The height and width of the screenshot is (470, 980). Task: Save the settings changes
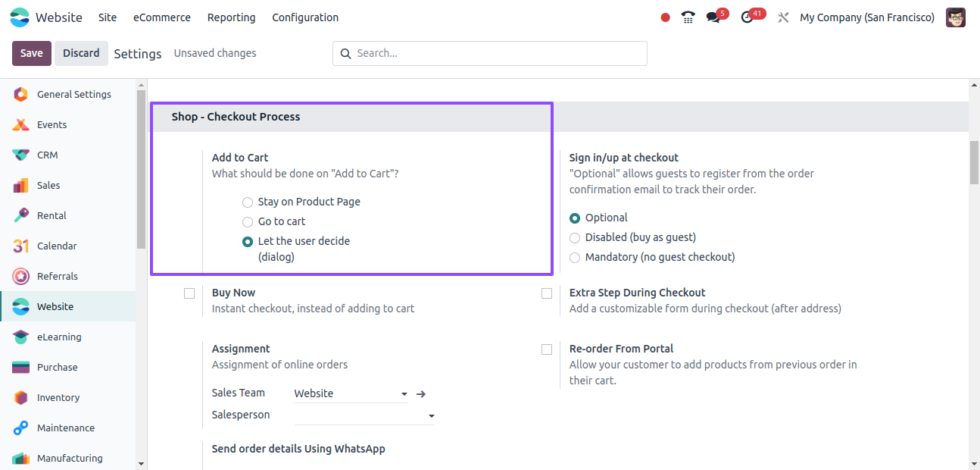(x=32, y=53)
